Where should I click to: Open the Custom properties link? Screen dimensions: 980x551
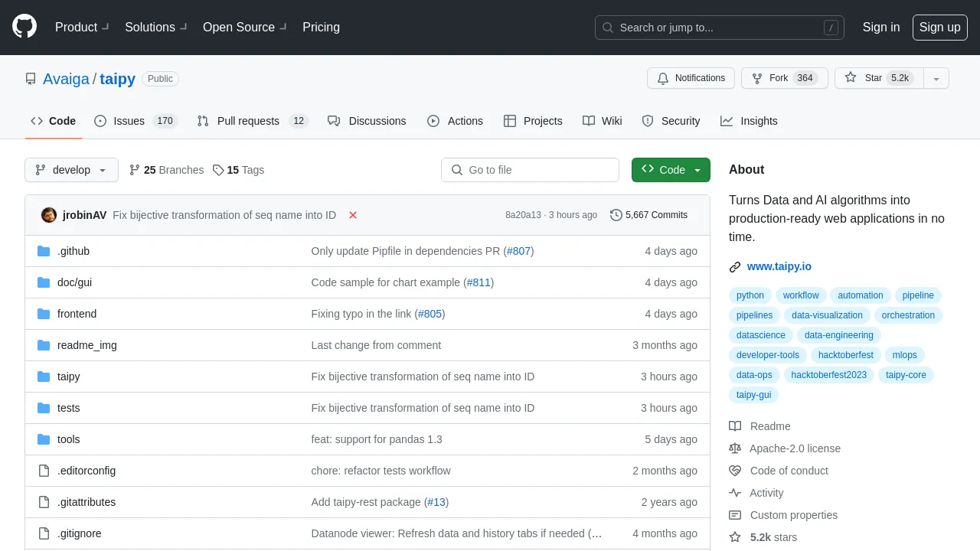(783, 515)
